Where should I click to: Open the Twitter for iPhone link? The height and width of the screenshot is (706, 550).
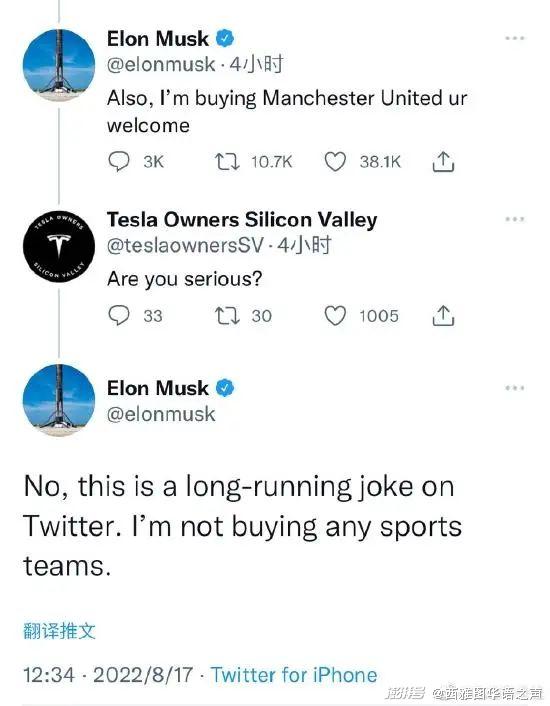294,675
